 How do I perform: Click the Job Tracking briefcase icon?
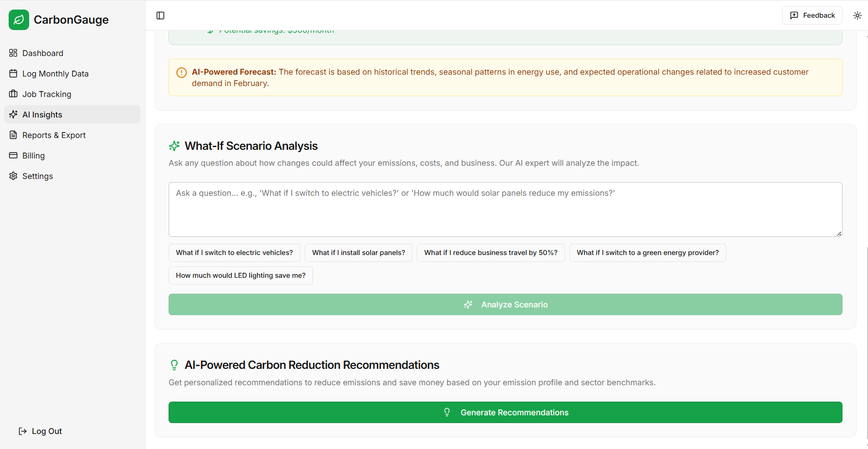point(13,94)
